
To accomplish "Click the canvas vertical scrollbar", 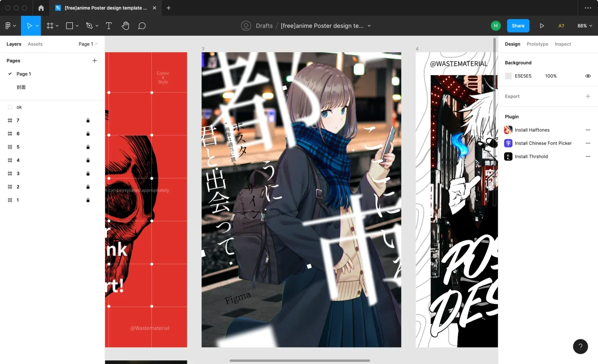I will click(x=494, y=122).
